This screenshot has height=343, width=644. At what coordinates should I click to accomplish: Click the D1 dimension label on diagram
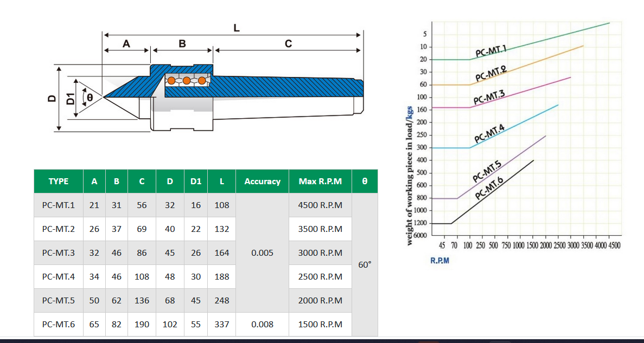70,99
